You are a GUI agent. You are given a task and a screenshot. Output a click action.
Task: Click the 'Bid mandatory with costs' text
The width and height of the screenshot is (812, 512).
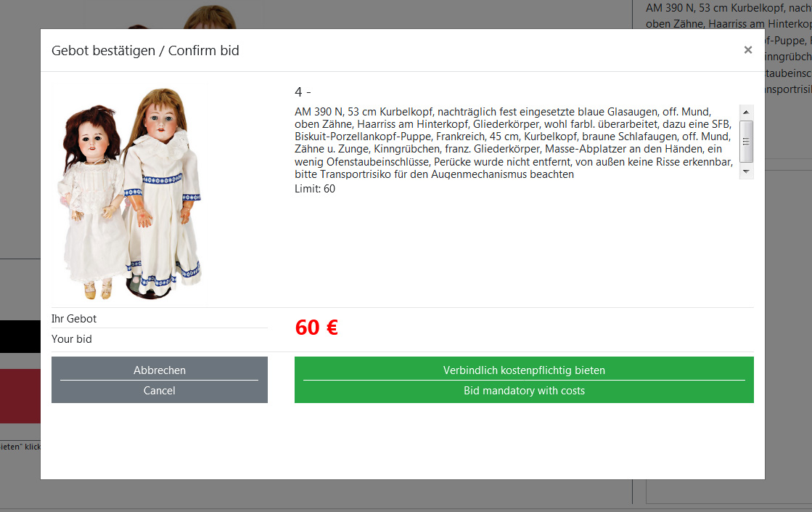[524, 391]
